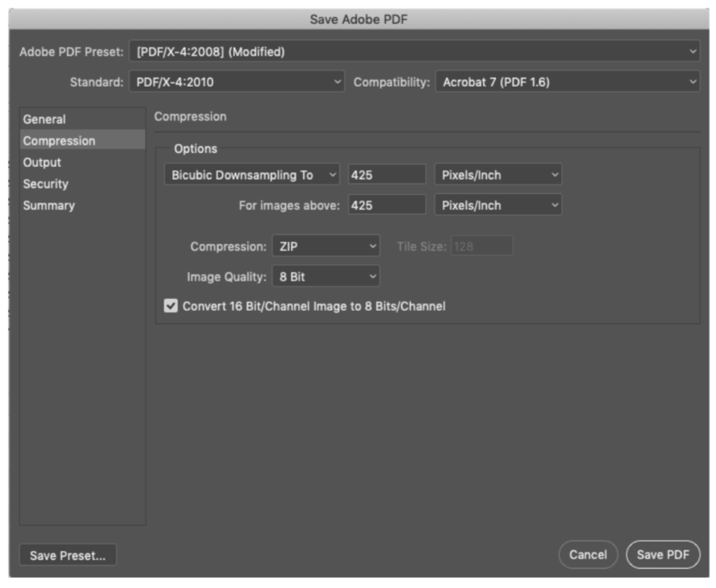
Task: Open the Compression ZIP dropdown
Action: [326, 246]
